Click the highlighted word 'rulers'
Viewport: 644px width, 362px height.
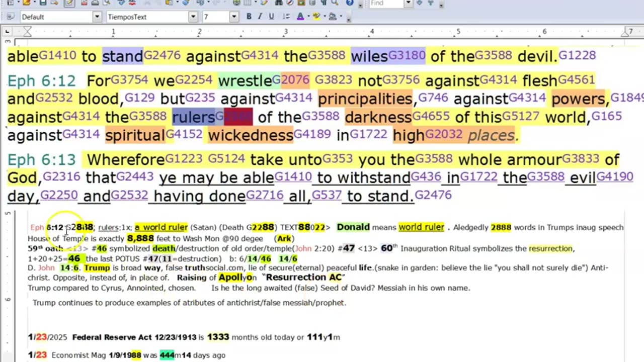point(194,117)
